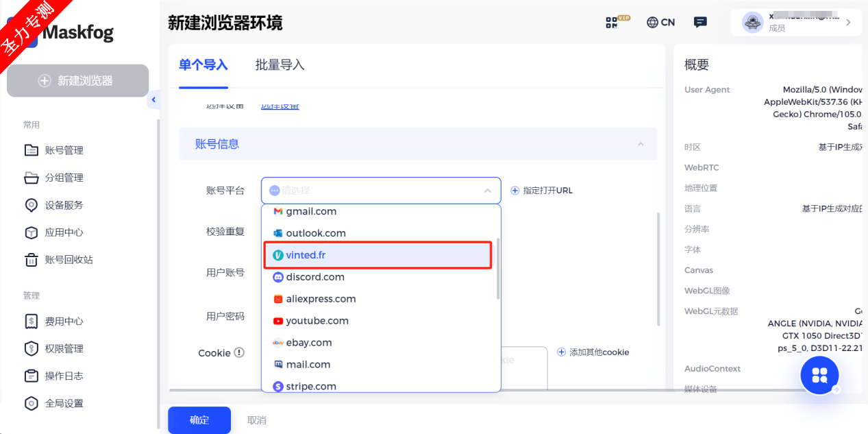Image resolution: width=868 pixels, height=434 pixels.
Task: Click the 字体 label in 概要
Action: point(693,250)
